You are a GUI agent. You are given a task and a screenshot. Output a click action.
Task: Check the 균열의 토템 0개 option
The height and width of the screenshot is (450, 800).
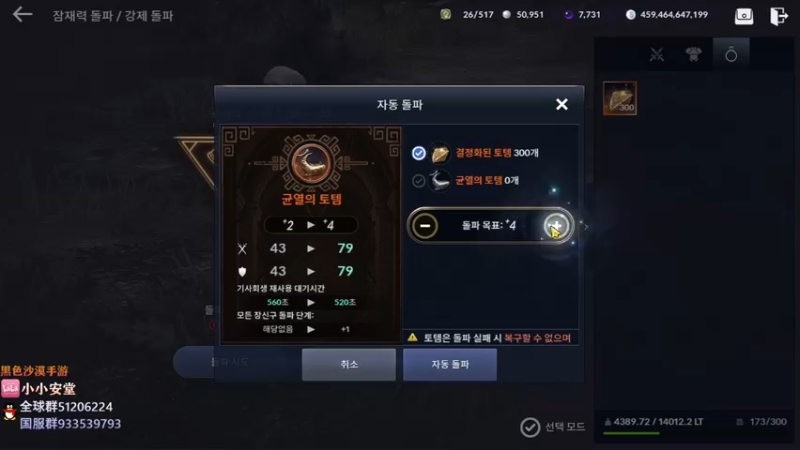pyautogui.click(x=418, y=181)
